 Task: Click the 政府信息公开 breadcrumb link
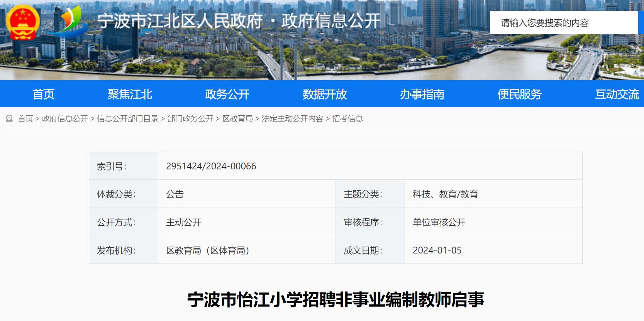pos(65,118)
